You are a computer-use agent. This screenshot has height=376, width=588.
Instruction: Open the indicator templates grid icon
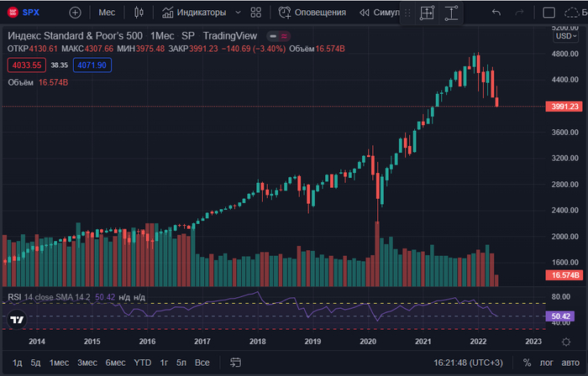click(256, 13)
